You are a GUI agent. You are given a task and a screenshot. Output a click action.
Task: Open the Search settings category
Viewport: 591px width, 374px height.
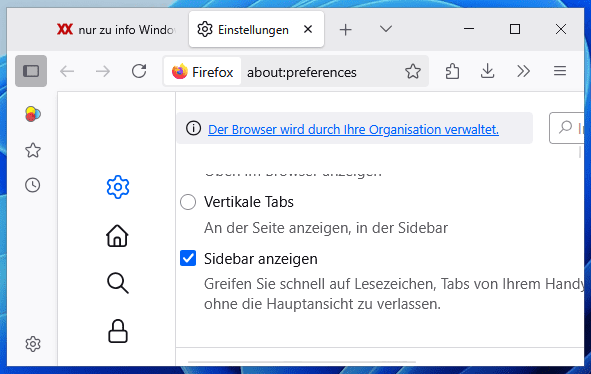tap(118, 283)
